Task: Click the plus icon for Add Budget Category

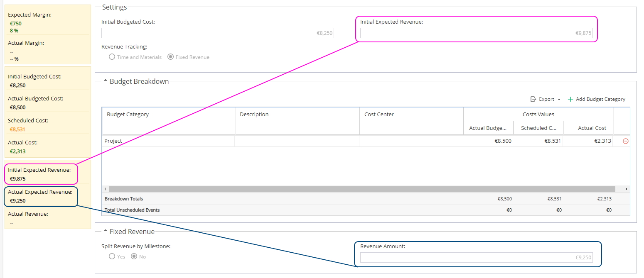Action: [x=570, y=99]
